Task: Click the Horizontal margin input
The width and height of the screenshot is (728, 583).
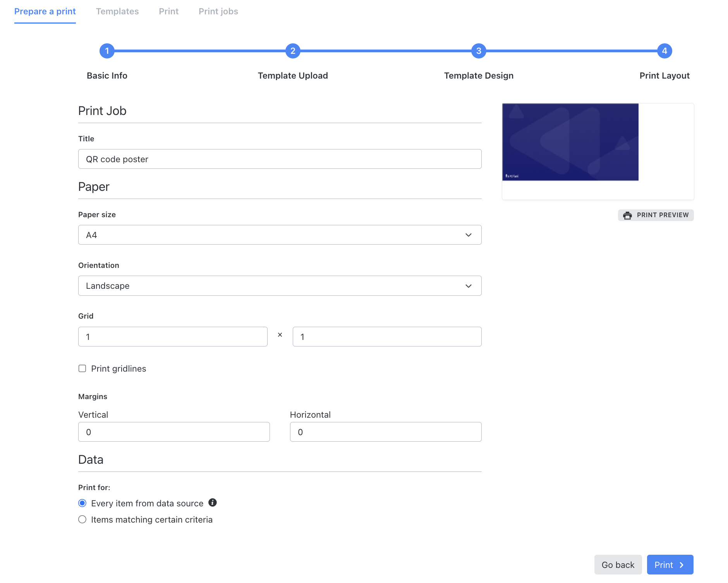Action: (386, 432)
